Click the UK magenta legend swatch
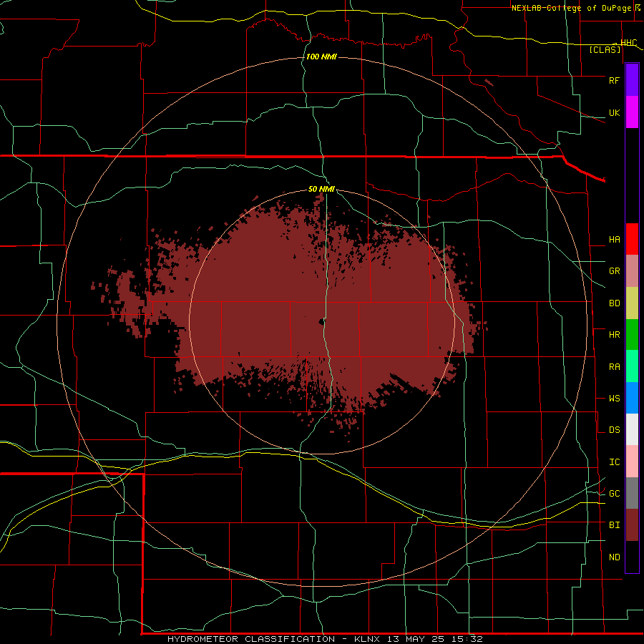 pos(632,112)
